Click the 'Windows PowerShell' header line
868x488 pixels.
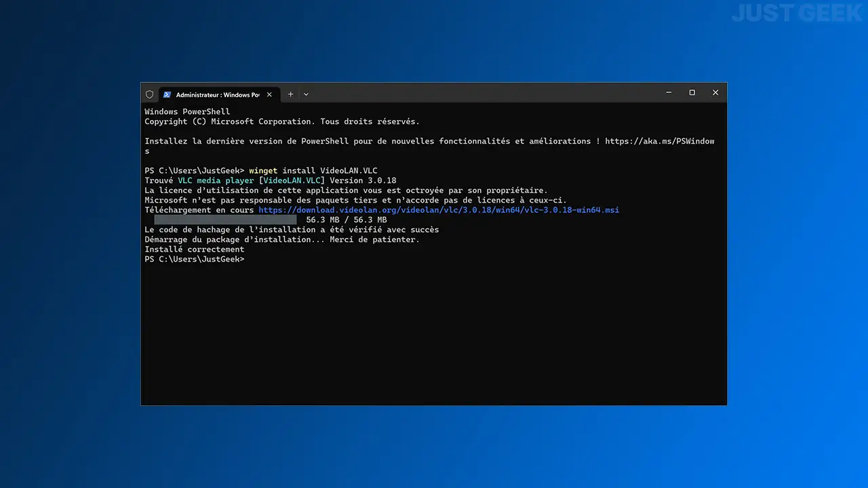point(187,112)
